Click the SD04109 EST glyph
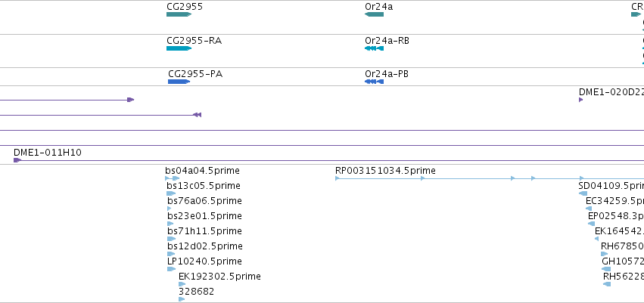The width and height of the screenshot is (644, 303). [583, 193]
